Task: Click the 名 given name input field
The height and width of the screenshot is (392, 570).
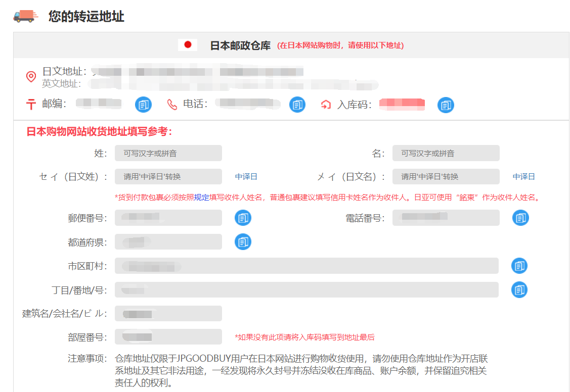Action: [x=446, y=153]
